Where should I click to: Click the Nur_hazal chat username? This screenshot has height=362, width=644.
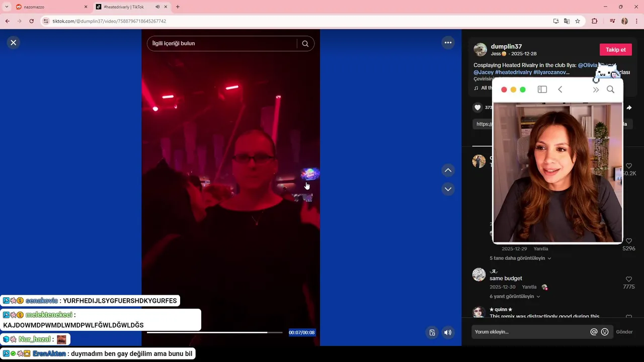(34, 339)
